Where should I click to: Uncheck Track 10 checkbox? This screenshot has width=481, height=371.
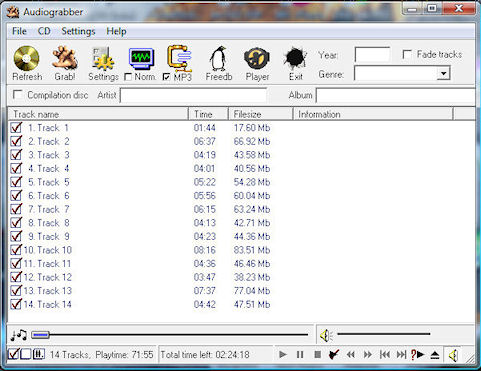[x=16, y=250]
